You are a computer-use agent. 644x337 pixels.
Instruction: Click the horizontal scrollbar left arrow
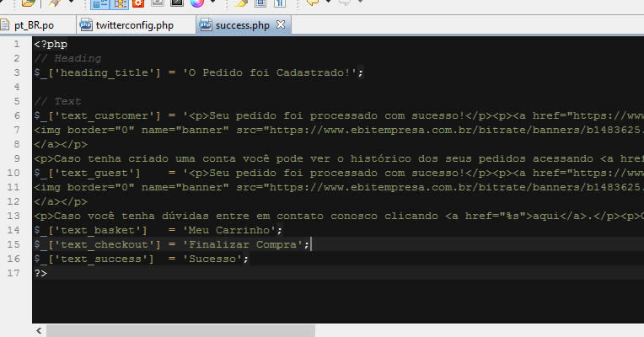pyautogui.click(x=39, y=330)
